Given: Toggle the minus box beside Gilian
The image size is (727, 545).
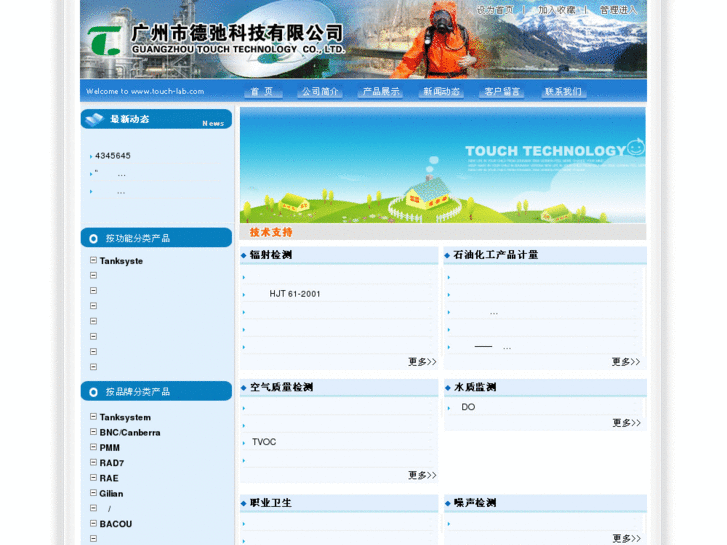Looking at the screenshot, I should 93,493.
